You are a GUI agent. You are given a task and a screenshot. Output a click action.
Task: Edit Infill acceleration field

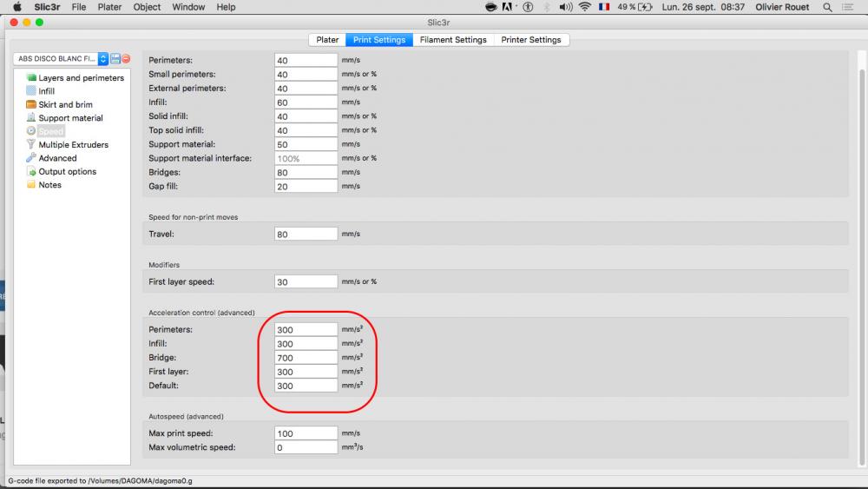click(306, 343)
